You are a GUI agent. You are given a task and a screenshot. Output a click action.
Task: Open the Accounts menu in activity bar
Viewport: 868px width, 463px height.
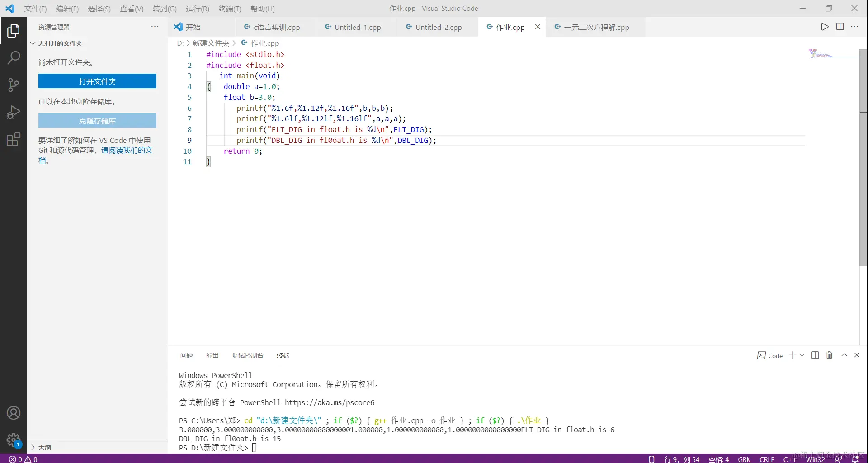coord(14,413)
